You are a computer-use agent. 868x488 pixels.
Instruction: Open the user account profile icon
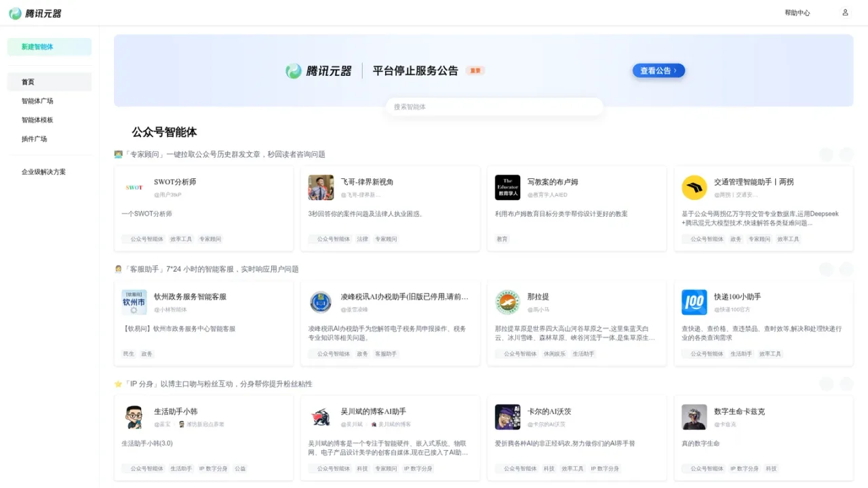click(845, 12)
